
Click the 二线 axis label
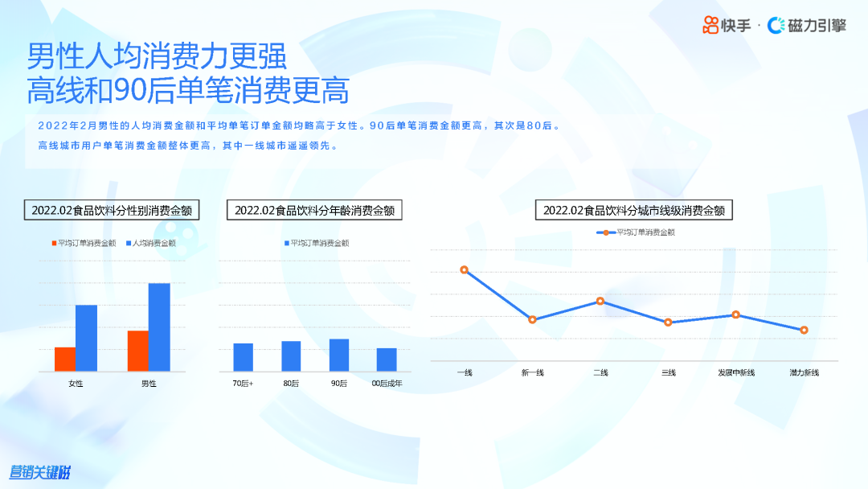[600, 372]
